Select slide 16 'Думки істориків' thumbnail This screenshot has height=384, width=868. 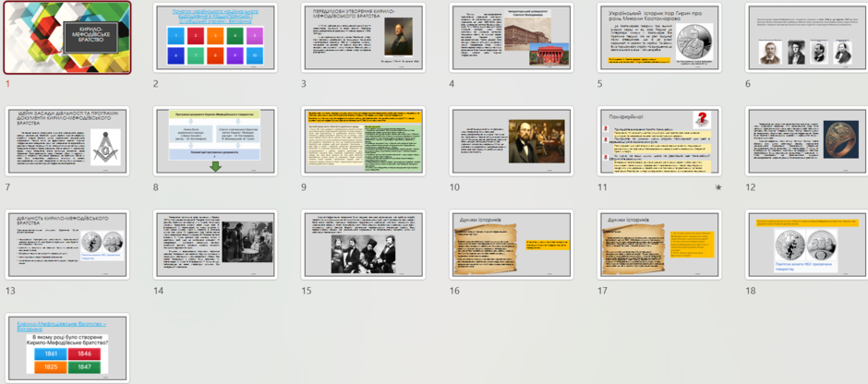pos(511,245)
